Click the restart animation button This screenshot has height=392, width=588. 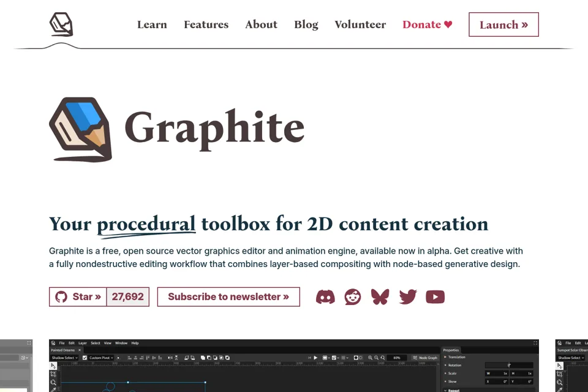click(309, 358)
